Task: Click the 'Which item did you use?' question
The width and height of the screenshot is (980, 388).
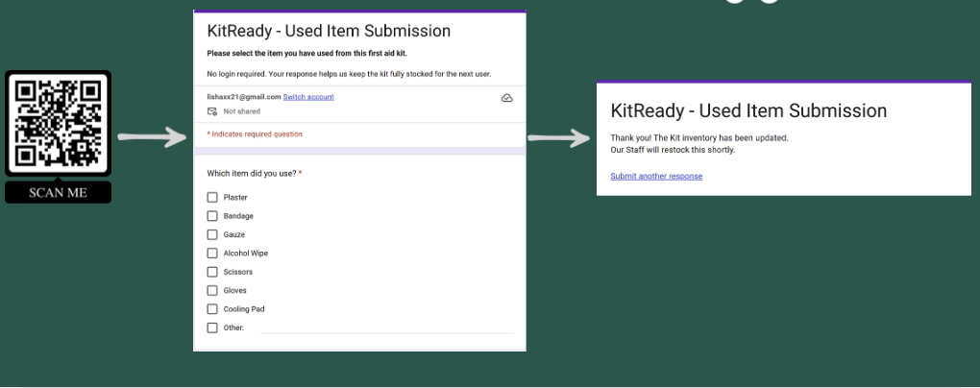Action: click(255, 174)
